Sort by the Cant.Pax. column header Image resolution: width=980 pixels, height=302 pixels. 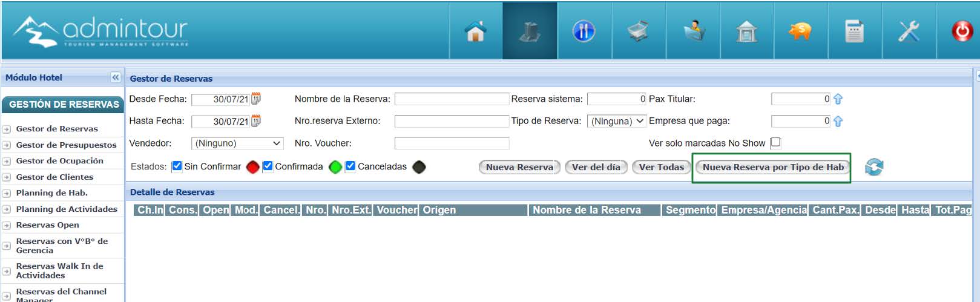click(x=835, y=210)
